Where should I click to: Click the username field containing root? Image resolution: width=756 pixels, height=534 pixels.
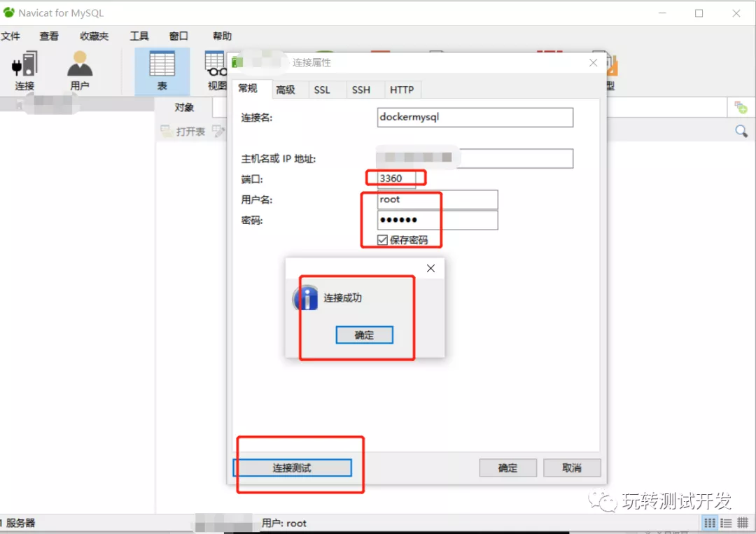(437, 199)
